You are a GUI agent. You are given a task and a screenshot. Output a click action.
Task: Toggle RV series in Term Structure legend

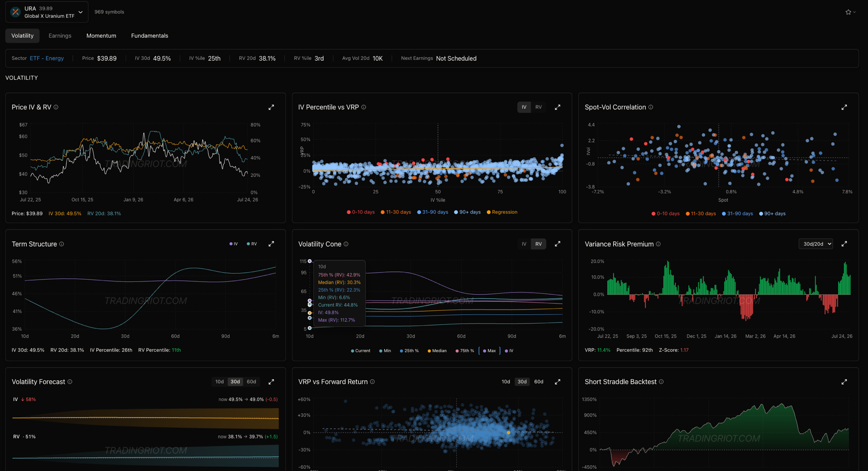pyautogui.click(x=252, y=244)
